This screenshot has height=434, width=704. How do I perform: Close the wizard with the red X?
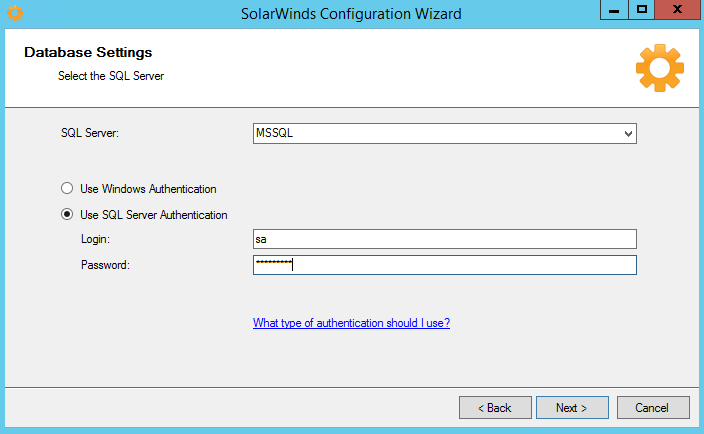point(677,10)
